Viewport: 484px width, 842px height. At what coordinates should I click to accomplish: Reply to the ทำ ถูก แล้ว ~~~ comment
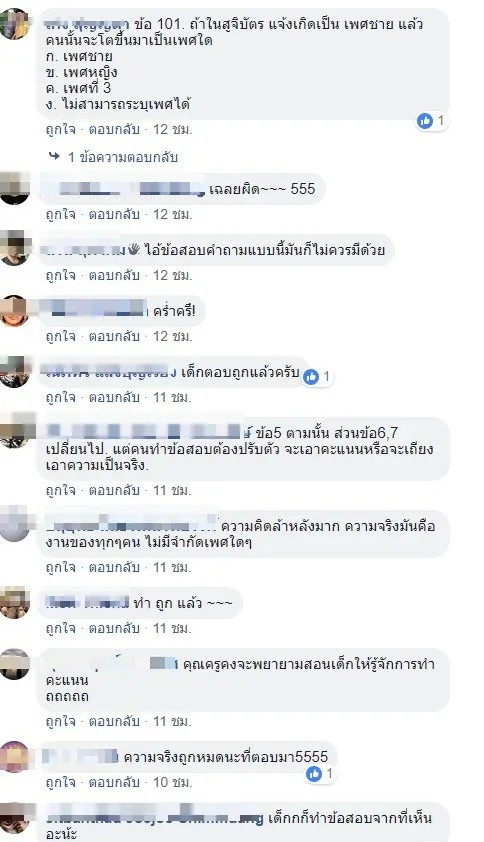click(114, 628)
